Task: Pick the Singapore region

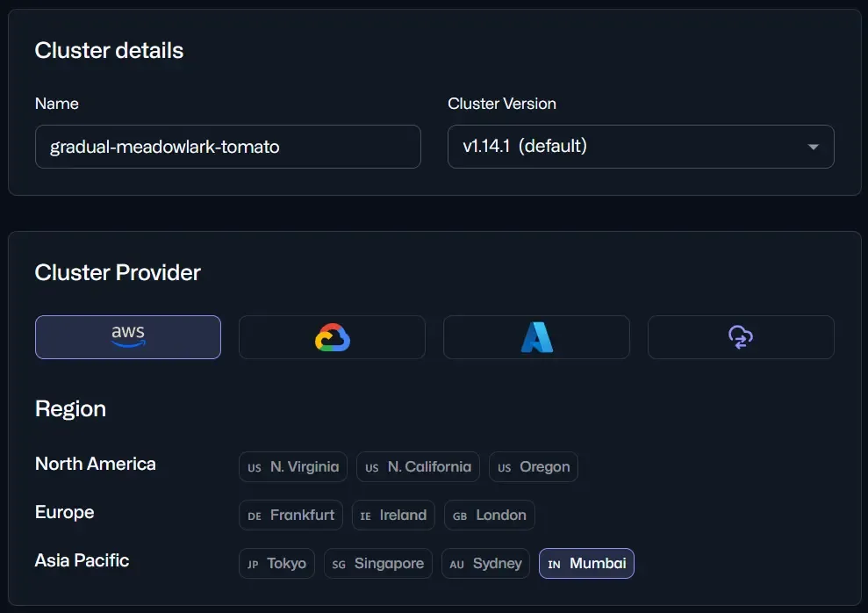Action: pyautogui.click(x=378, y=563)
